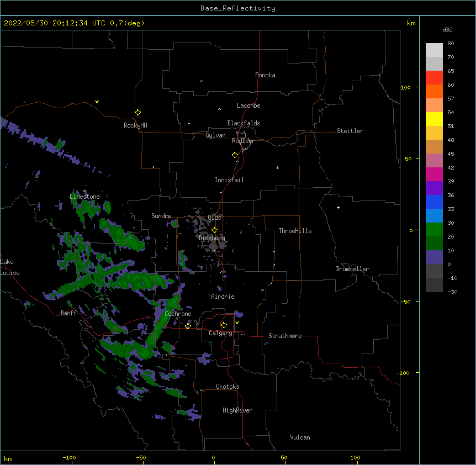Click the Drumheller city label
476x465 pixels.
tap(352, 269)
